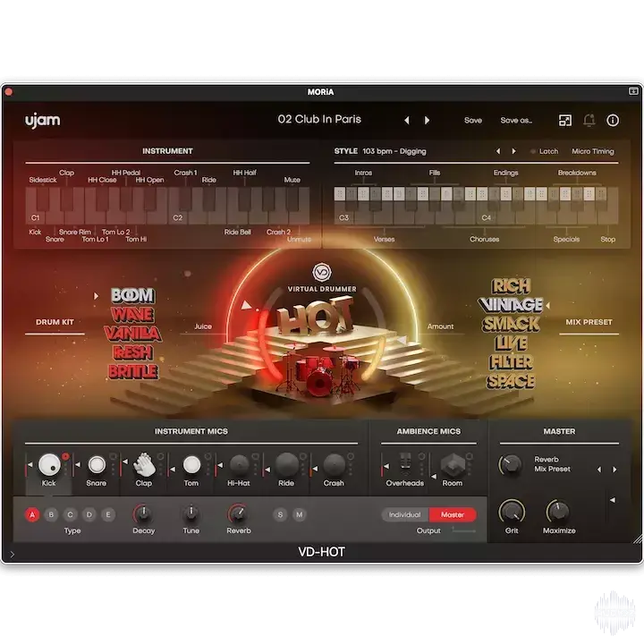Click the Save button

[x=473, y=121]
